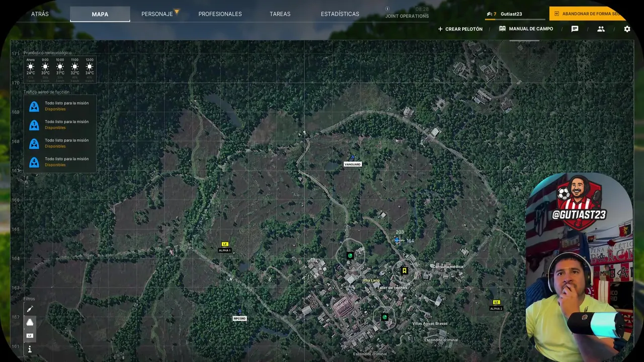Click the 9:00 30°C weather forecast entry
Screen dimensions: 644x362
[45, 69]
